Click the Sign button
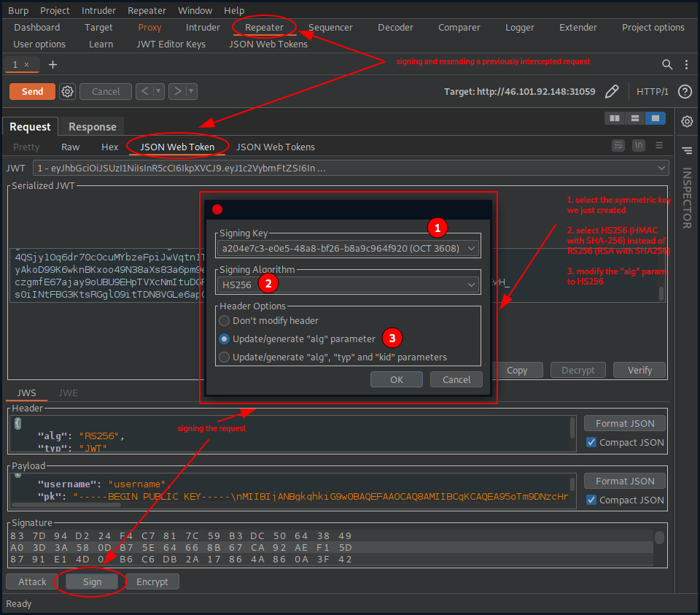700x615 pixels. tap(92, 581)
